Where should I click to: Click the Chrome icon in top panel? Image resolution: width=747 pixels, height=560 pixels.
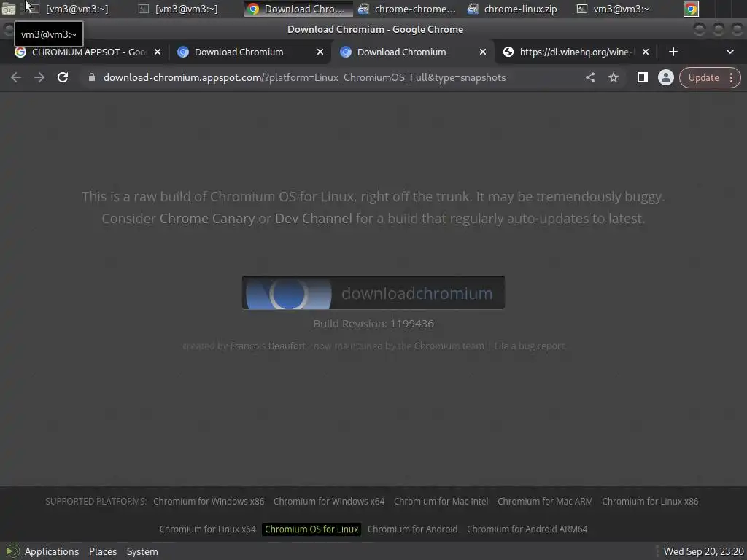691,9
